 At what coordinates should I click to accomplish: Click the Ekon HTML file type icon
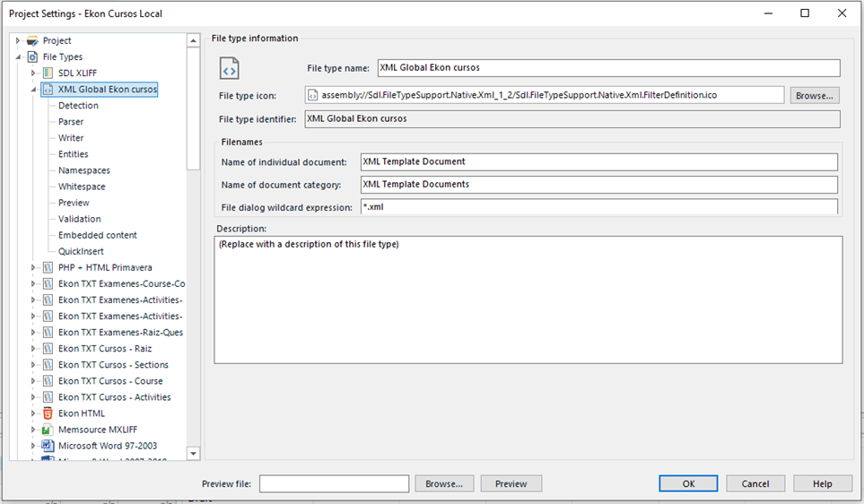pyautogui.click(x=48, y=413)
